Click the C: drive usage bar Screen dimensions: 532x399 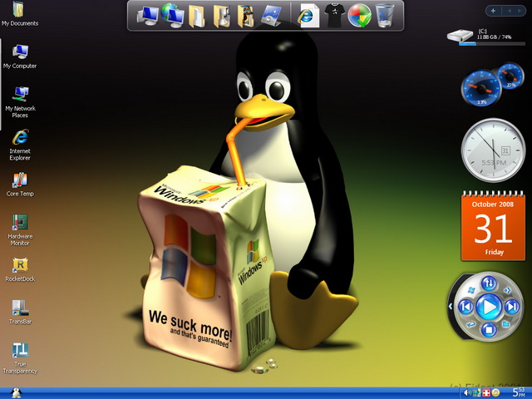[492, 43]
